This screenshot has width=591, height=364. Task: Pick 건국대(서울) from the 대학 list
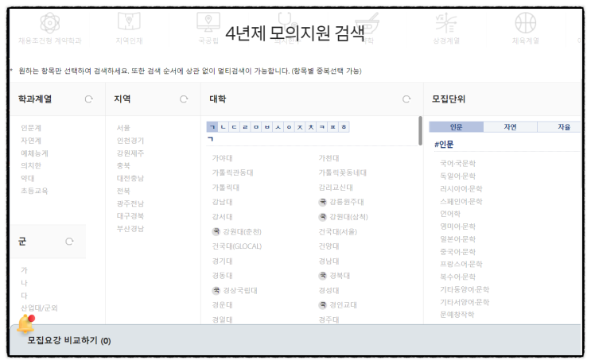coord(338,231)
